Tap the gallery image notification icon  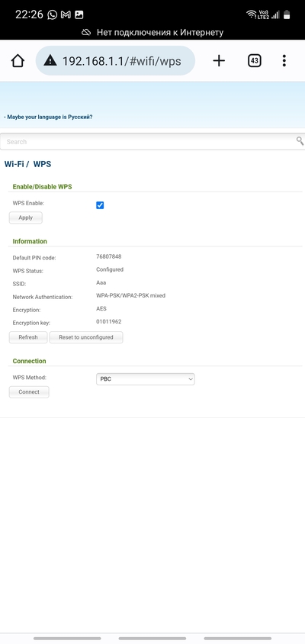click(x=79, y=14)
